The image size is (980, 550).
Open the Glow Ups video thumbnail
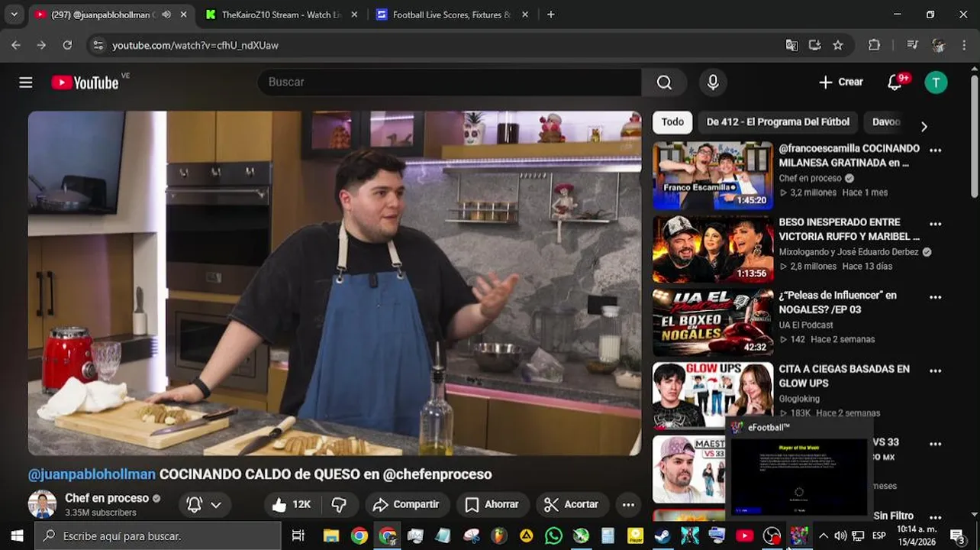(713, 396)
